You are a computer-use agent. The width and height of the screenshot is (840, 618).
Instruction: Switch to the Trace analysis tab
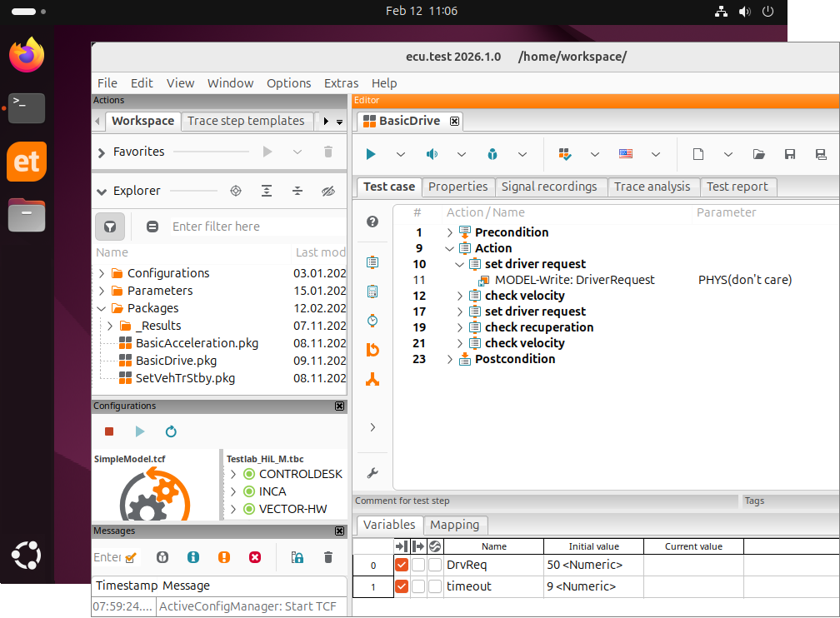coord(652,187)
